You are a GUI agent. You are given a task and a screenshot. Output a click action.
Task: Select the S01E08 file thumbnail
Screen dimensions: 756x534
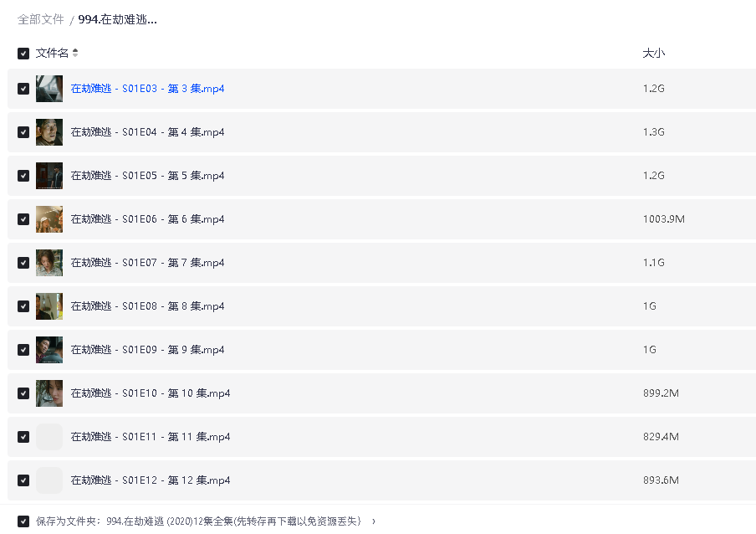pos(49,306)
